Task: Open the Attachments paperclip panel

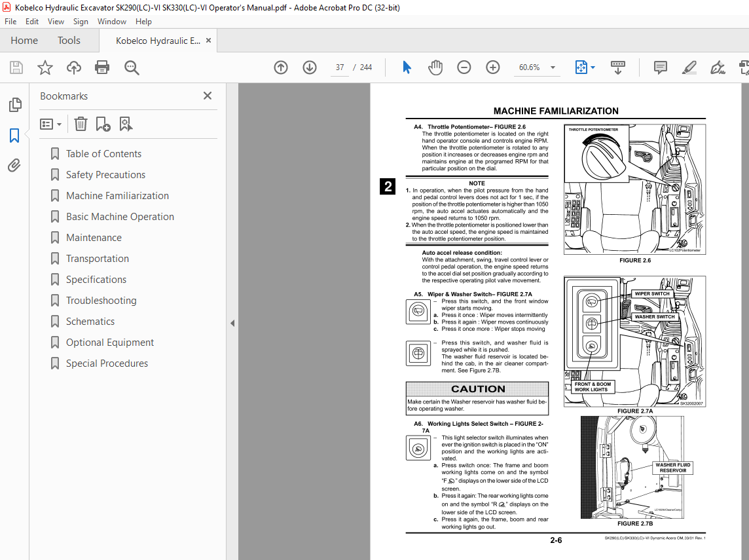Action: 14,165
